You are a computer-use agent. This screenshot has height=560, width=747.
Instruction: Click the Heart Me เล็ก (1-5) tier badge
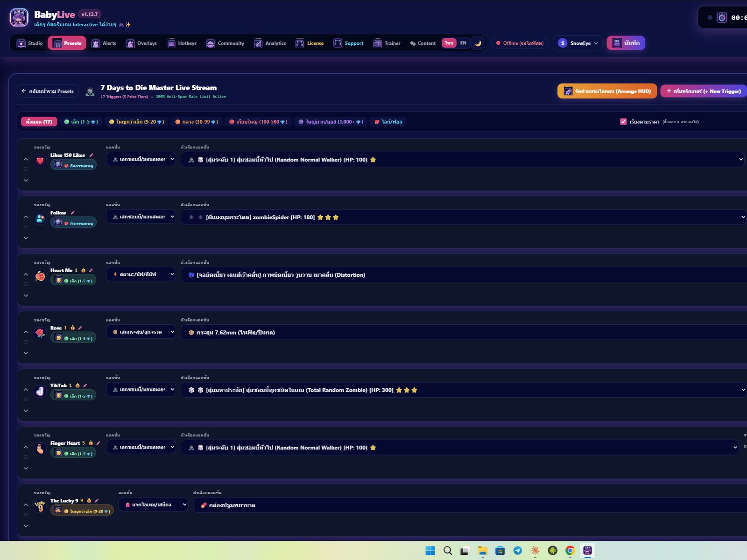[x=73, y=280]
